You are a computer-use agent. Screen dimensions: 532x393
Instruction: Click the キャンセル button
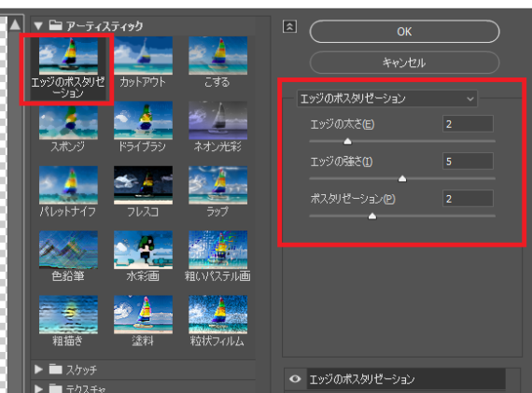[404, 63]
